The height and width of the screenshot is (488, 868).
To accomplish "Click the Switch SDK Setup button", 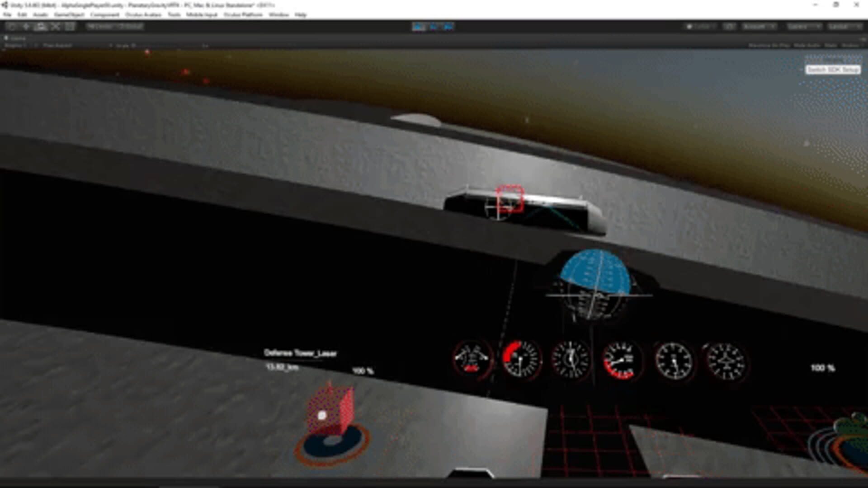I will (832, 70).
